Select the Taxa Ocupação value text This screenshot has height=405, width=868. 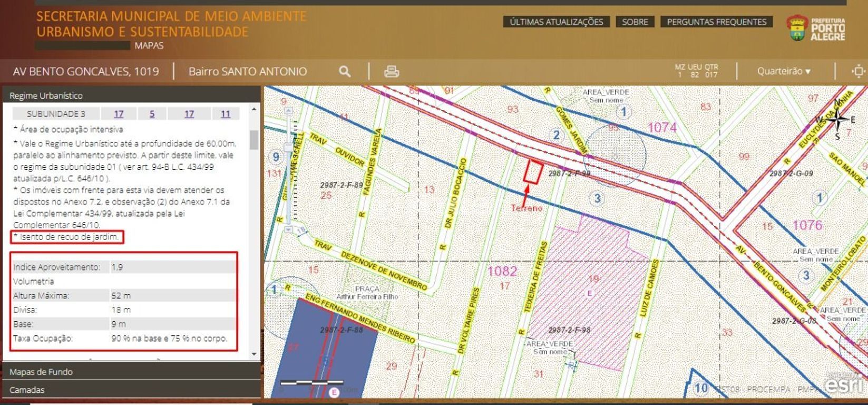tap(169, 339)
